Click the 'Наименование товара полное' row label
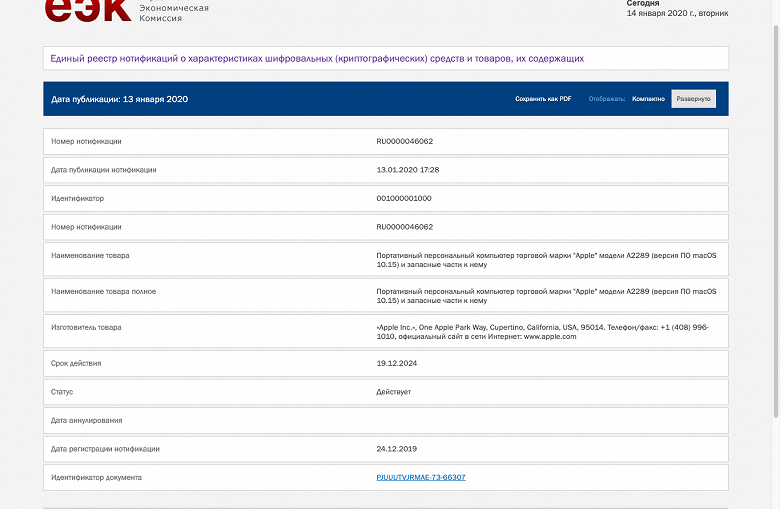The image size is (780, 509). 103,291
